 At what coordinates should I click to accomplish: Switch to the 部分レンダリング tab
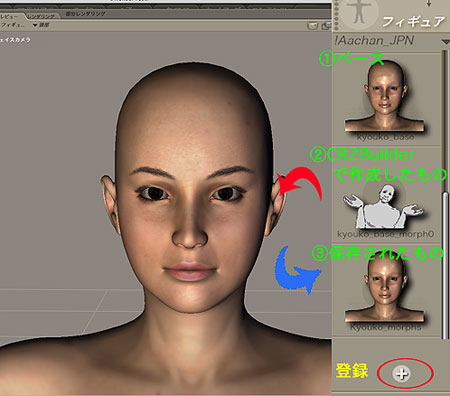coord(85,14)
